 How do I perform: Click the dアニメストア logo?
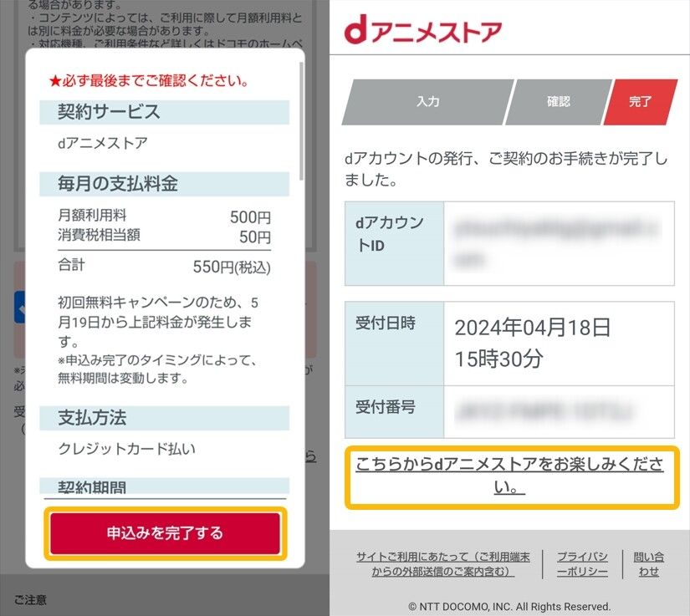[x=423, y=30]
